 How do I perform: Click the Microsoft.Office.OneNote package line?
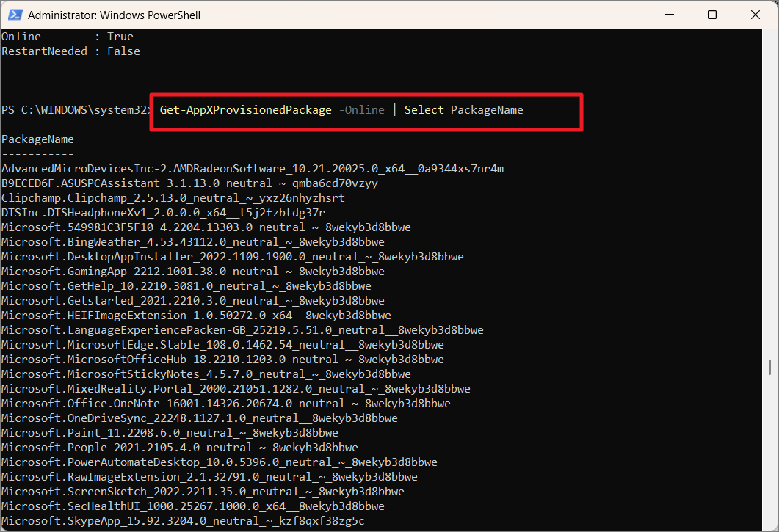[x=226, y=404]
